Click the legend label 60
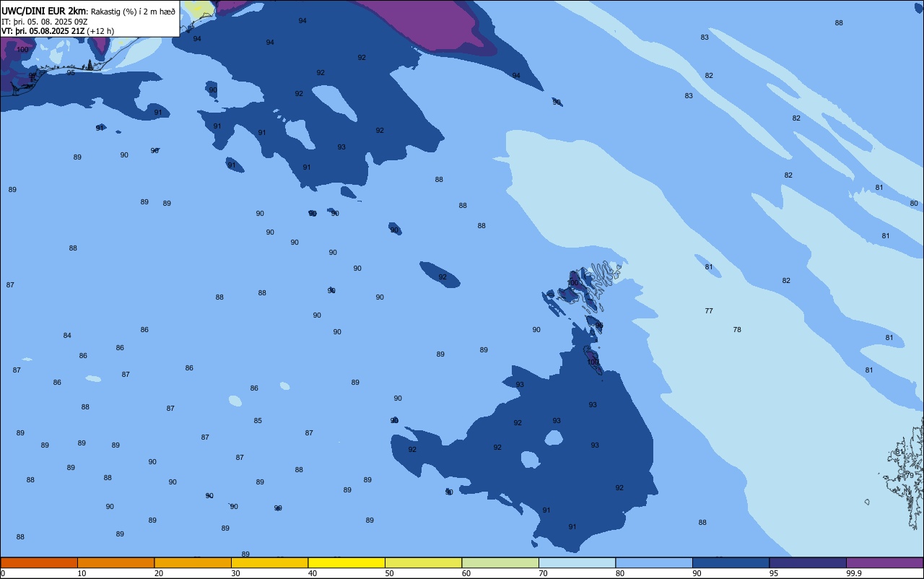This screenshot has width=924, height=579. tap(466, 573)
